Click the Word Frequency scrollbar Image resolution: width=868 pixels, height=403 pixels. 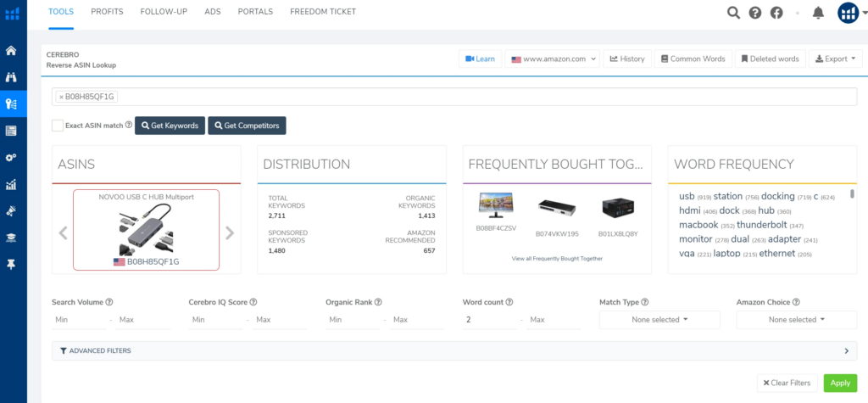(x=852, y=194)
